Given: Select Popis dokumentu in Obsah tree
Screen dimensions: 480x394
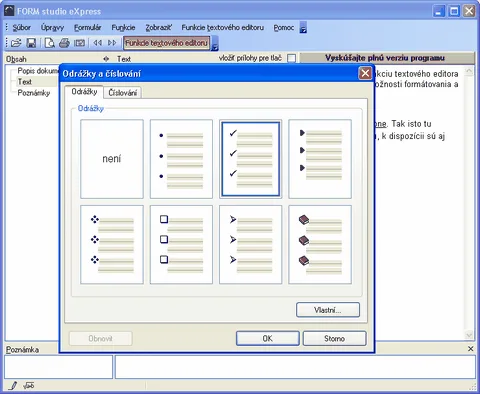Looking at the screenshot, I should [38, 71].
